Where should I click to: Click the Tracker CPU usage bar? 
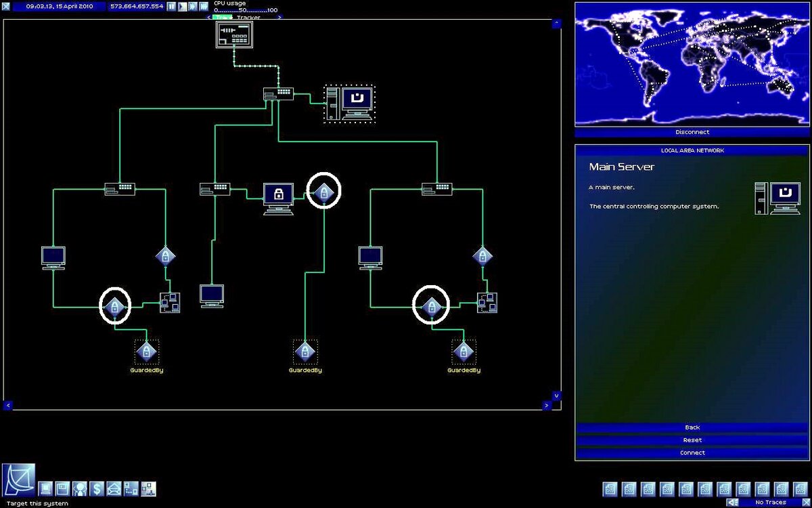[245, 17]
